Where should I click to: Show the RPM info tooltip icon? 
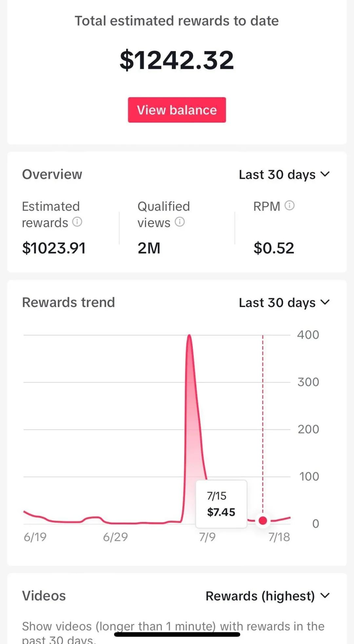pos(289,206)
